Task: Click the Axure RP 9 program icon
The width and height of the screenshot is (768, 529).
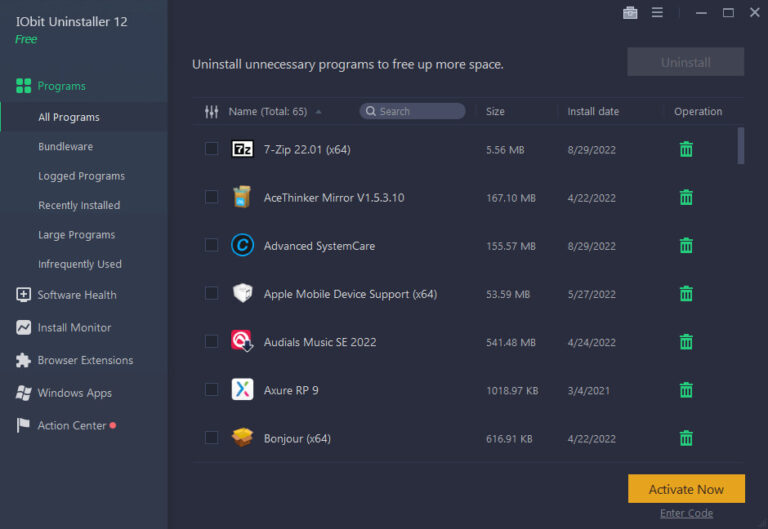Action: click(242, 390)
